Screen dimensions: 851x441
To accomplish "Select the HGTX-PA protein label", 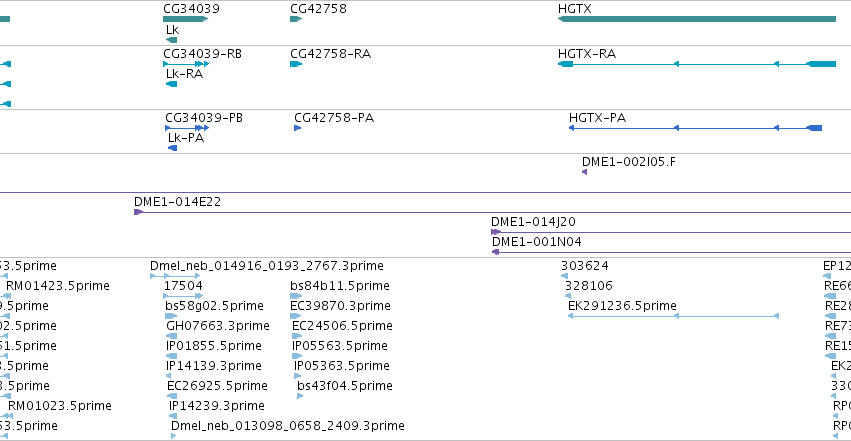I will click(x=597, y=118).
